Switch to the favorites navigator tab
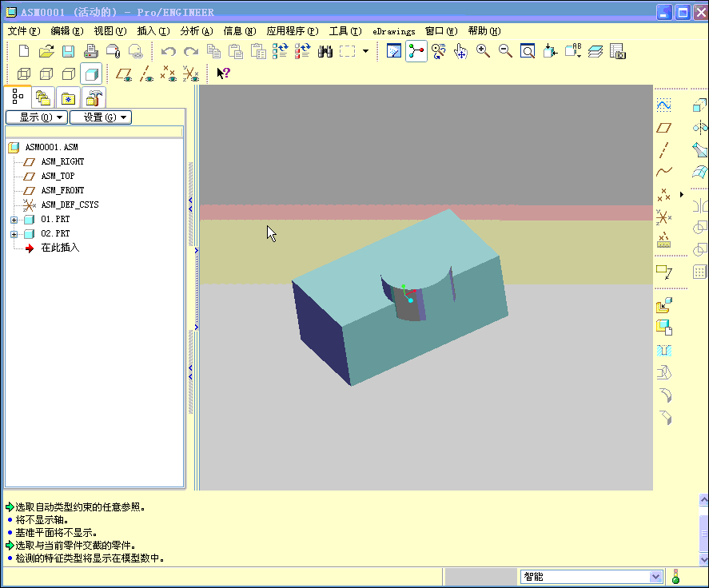 pyautogui.click(x=68, y=98)
